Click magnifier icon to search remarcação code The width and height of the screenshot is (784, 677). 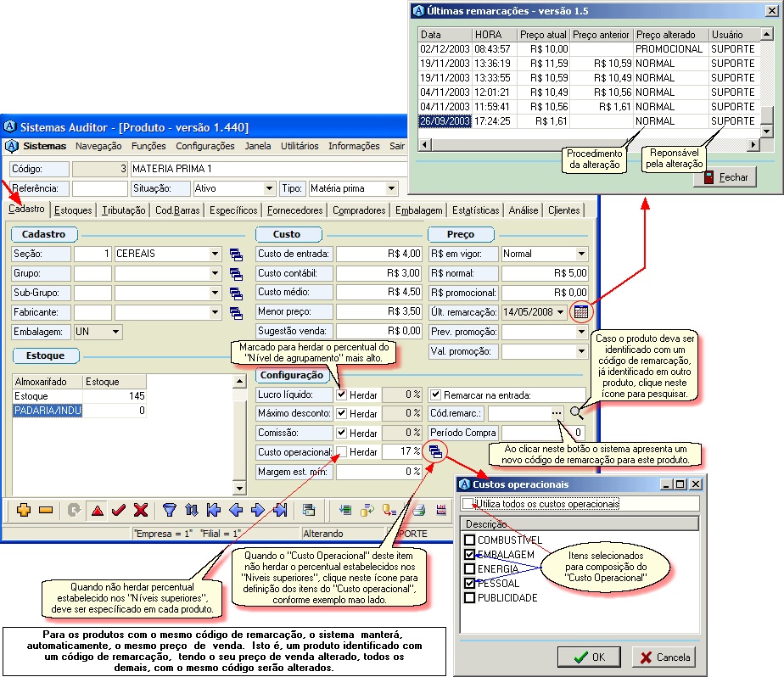578,413
